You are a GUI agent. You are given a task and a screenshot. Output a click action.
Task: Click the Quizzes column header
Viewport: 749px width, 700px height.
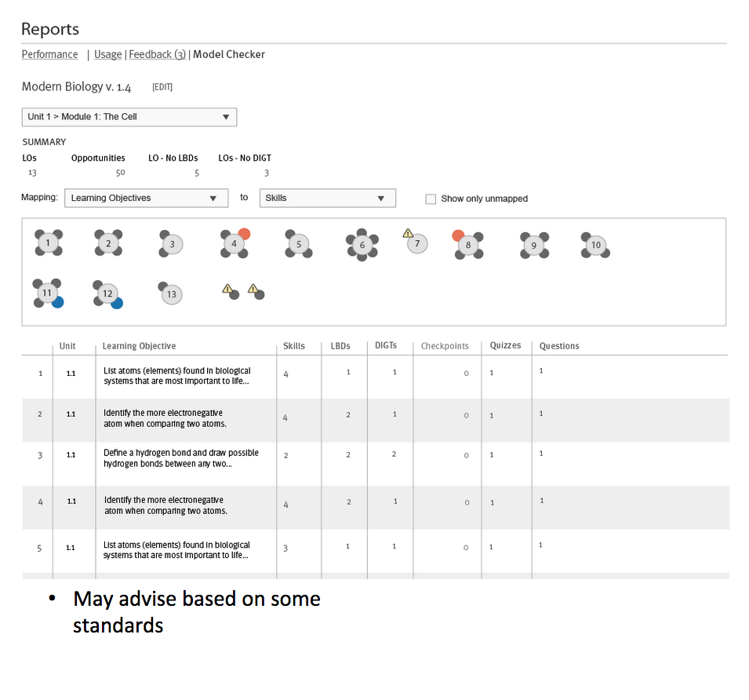click(505, 345)
